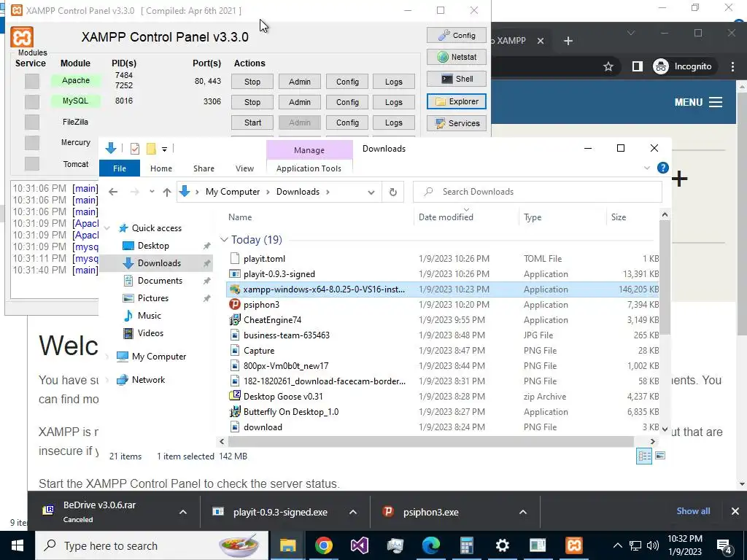Screen dimensions: 747x560
Task: Toggle Tomcat service checkbox
Action: click(x=32, y=164)
